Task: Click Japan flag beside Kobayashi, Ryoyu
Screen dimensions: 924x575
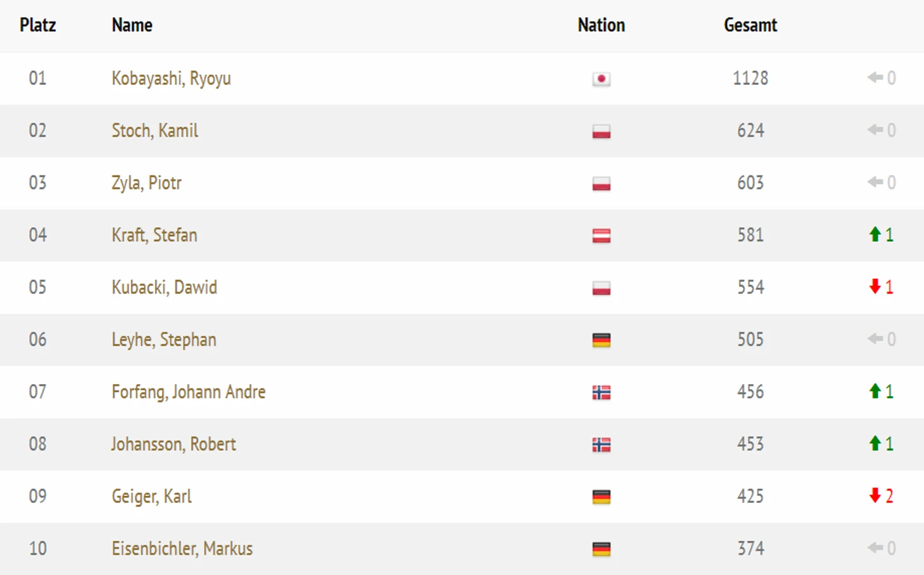Action: click(x=601, y=79)
